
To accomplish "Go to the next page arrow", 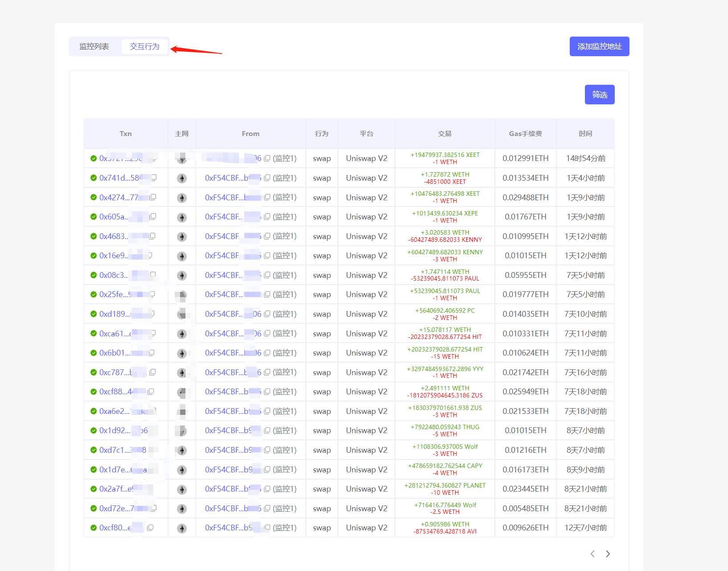I will coord(608,554).
